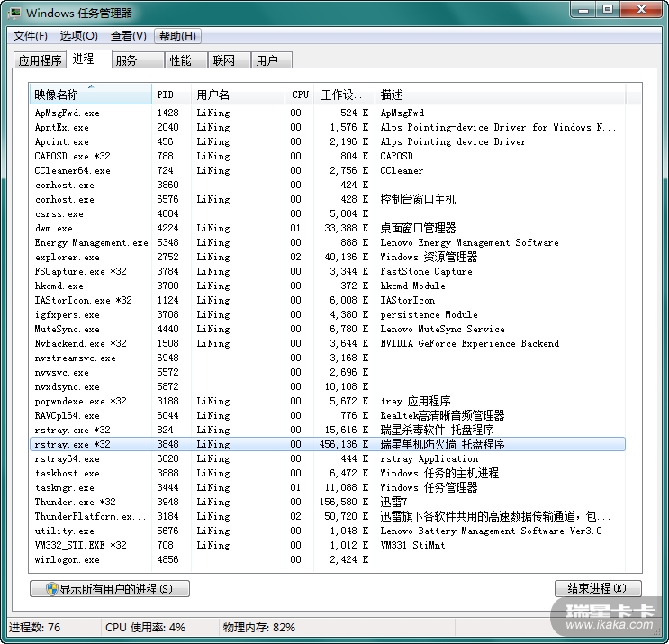This screenshot has height=644, width=669.
Task: Select CAPOSD.exe *32 process
Action: point(328,156)
